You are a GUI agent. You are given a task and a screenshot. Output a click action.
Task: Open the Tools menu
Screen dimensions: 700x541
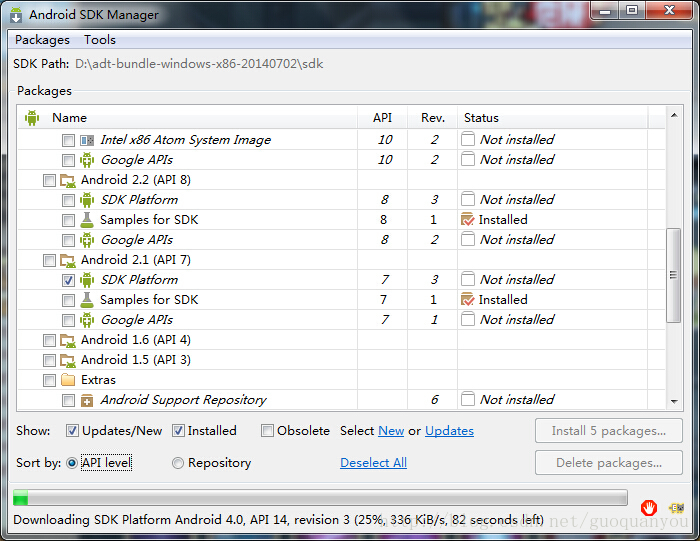point(100,40)
